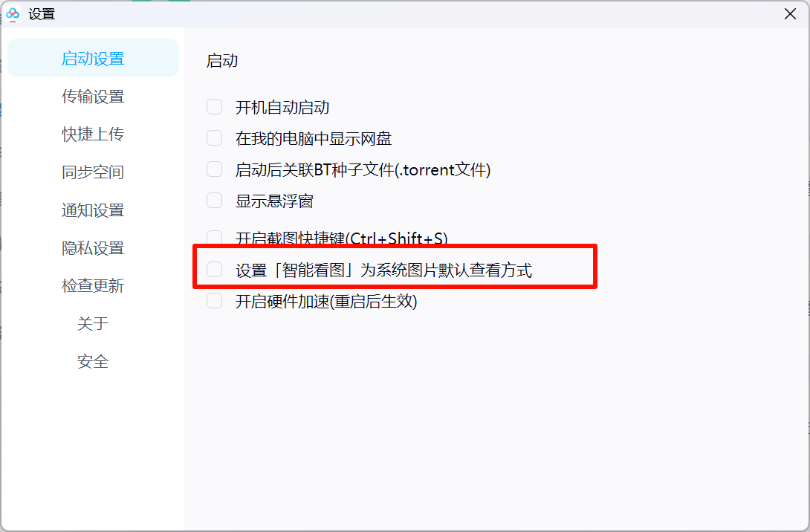Screen dimensions: 810x532
Task: Go to 同步空间 settings
Action: [93, 172]
